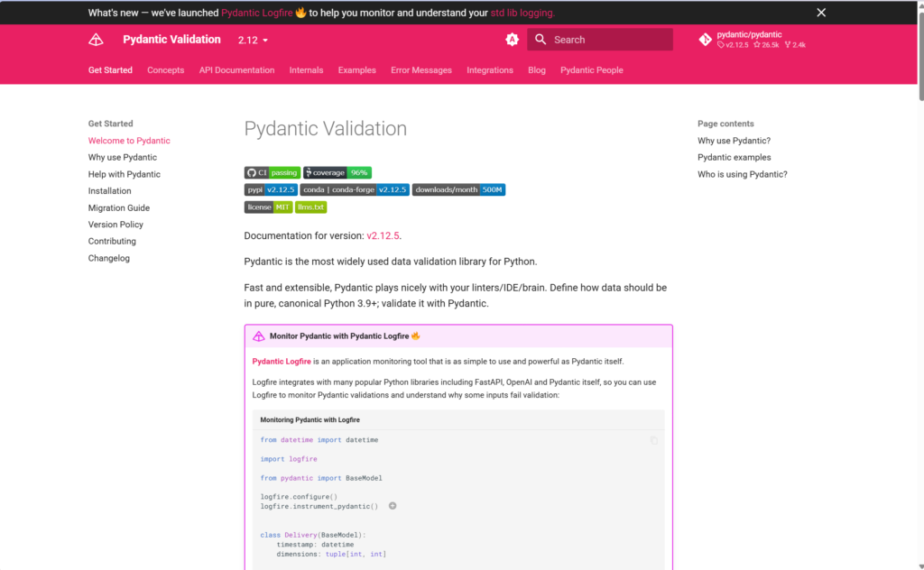Screen dimensions: 924x570
Task: Click the Pydantic logo in the header
Action: coord(96,40)
